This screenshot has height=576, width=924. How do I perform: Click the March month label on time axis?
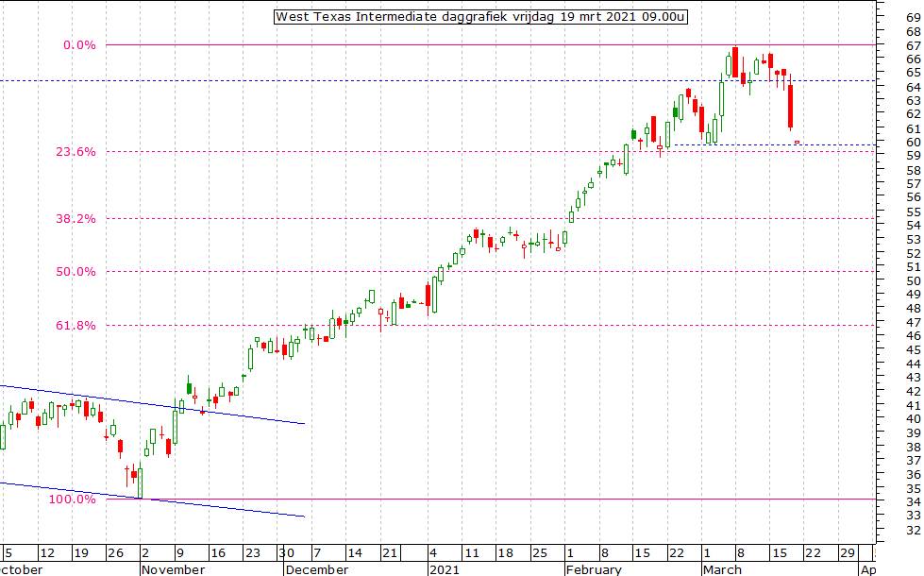[x=722, y=569]
